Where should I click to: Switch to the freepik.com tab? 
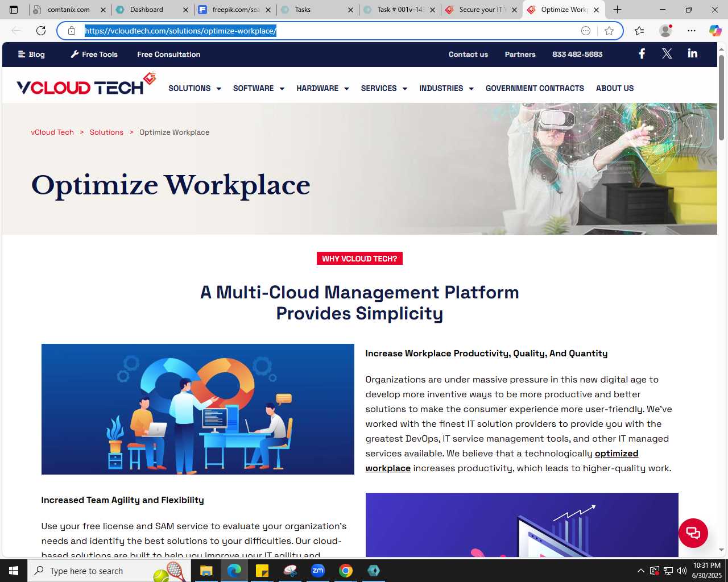235,10
